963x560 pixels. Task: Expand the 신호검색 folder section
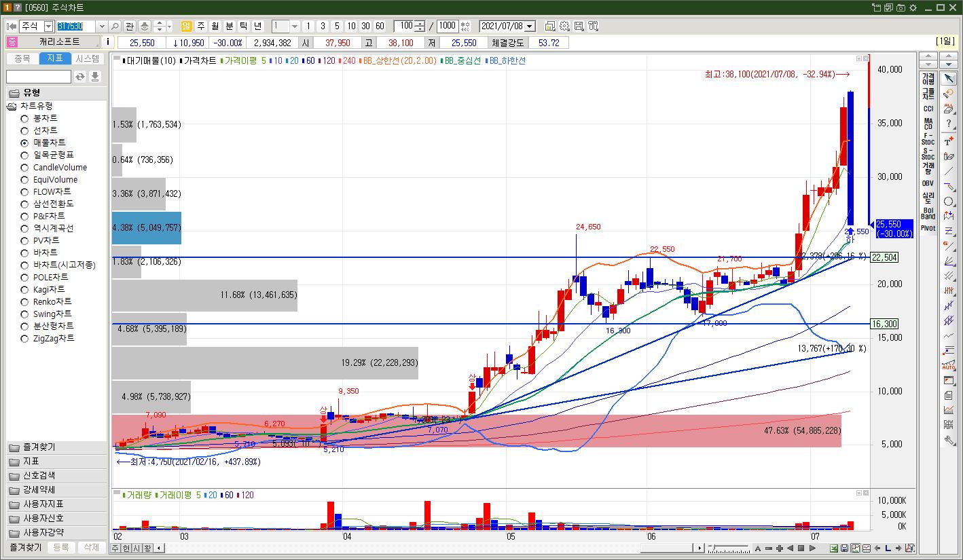pyautogui.click(x=56, y=476)
